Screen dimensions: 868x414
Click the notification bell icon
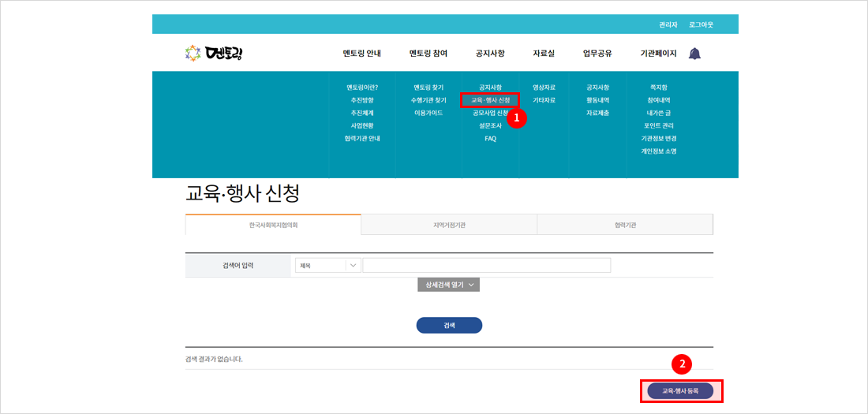pos(694,54)
